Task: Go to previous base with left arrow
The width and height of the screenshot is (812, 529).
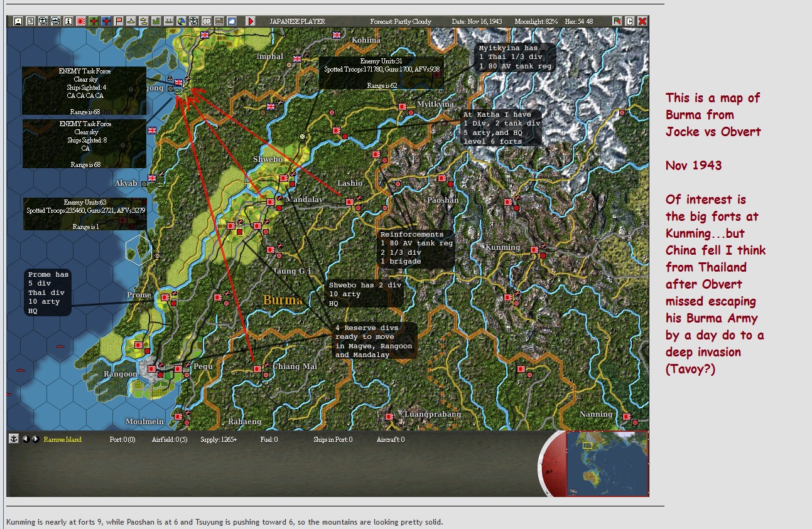Action: (26, 439)
